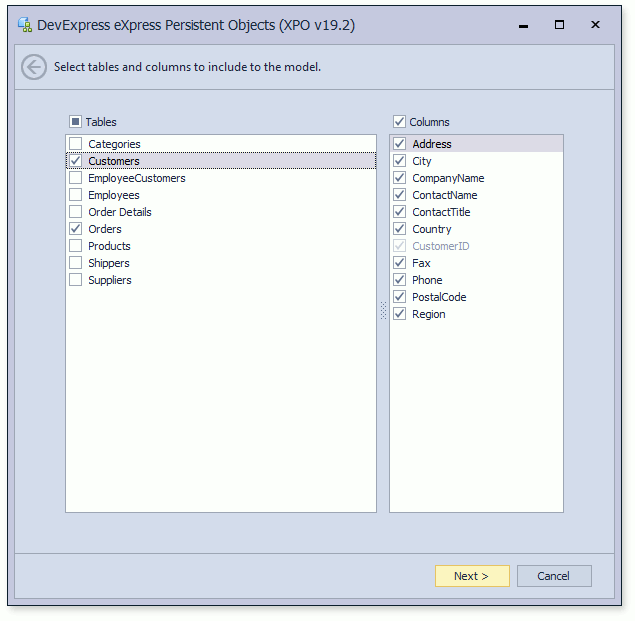Image resolution: width=635 pixels, height=621 pixels.
Task: Uncheck the ContactName column checkbox
Action: (399, 194)
